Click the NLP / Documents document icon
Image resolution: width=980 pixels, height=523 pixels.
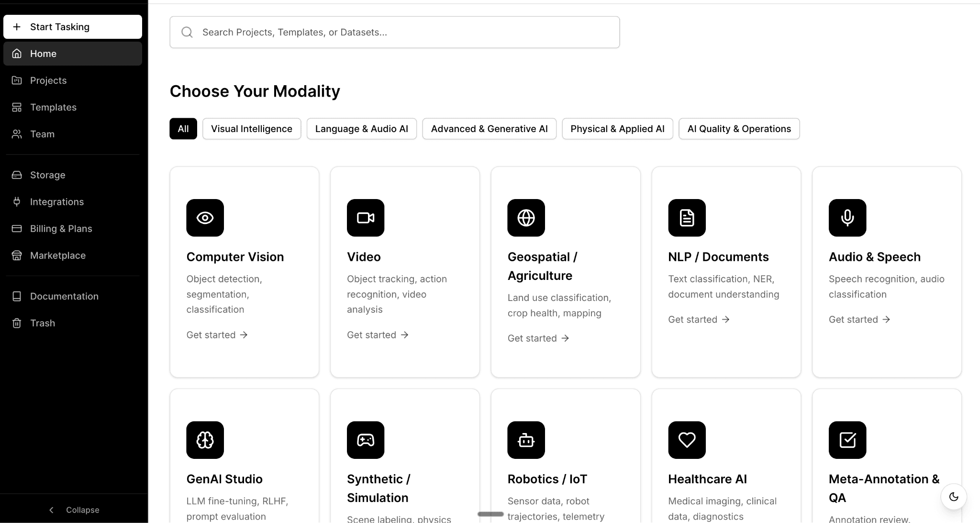(x=686, y=218)
